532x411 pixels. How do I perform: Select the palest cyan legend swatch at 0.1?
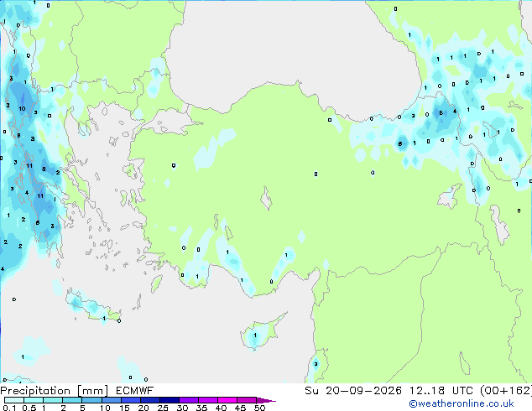point(14,400)
